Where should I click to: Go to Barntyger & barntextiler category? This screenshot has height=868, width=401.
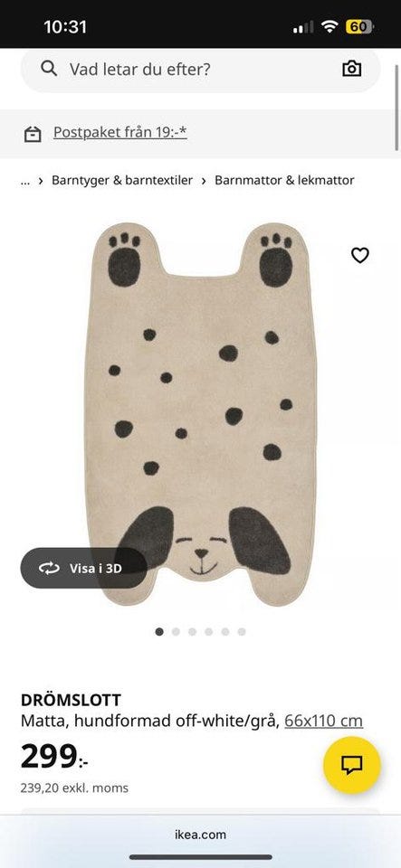(122, 180)
